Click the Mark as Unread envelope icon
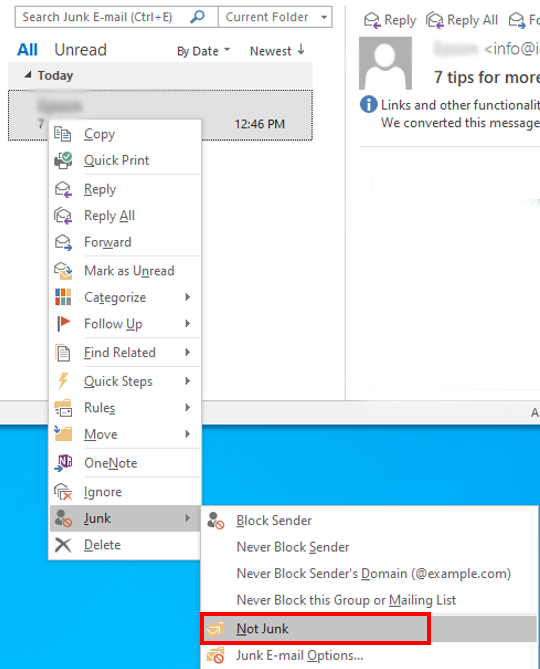The width and height of the screenshot is (540, 669). [x=63, y=271]
